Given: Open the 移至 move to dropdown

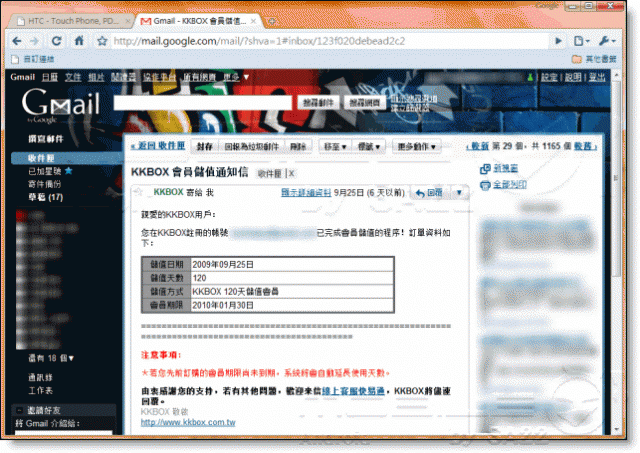Looking at the screenshot, I should (x=335, y=147).
